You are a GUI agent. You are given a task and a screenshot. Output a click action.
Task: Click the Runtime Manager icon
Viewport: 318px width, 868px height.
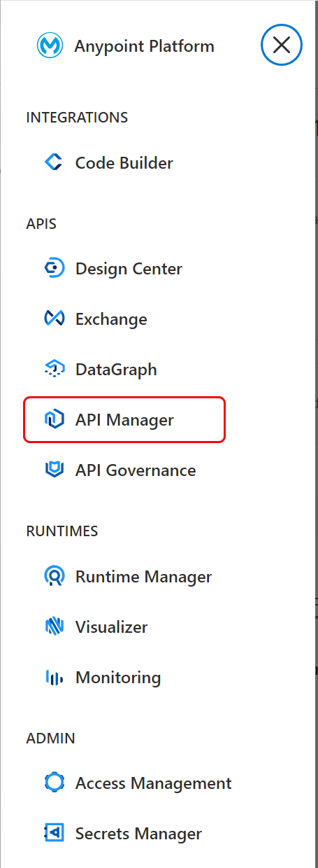(54, 577)
